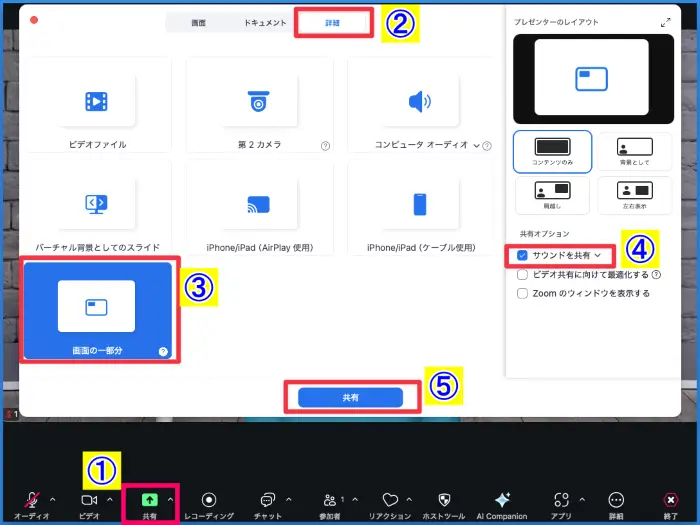
Task: Switch to the 詳細 tab
Action: pyautogui.click(x=333, y=21)
